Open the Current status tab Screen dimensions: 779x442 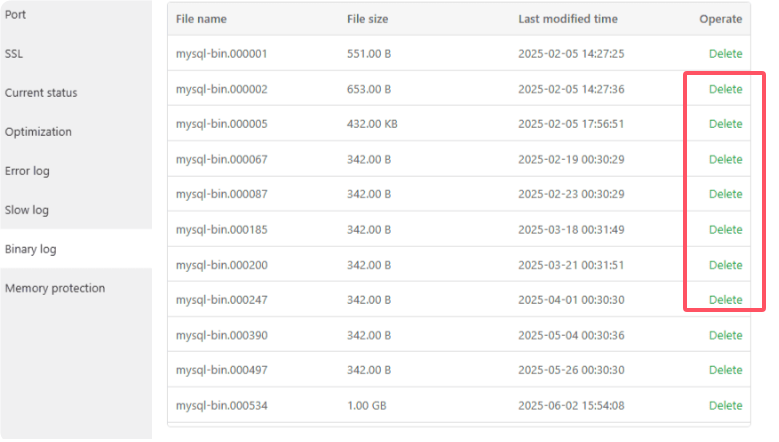pos(41,93)
